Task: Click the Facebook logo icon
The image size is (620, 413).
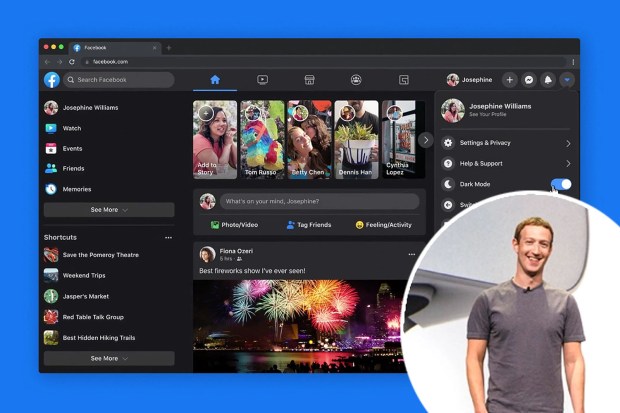Action: pos(52,80)
